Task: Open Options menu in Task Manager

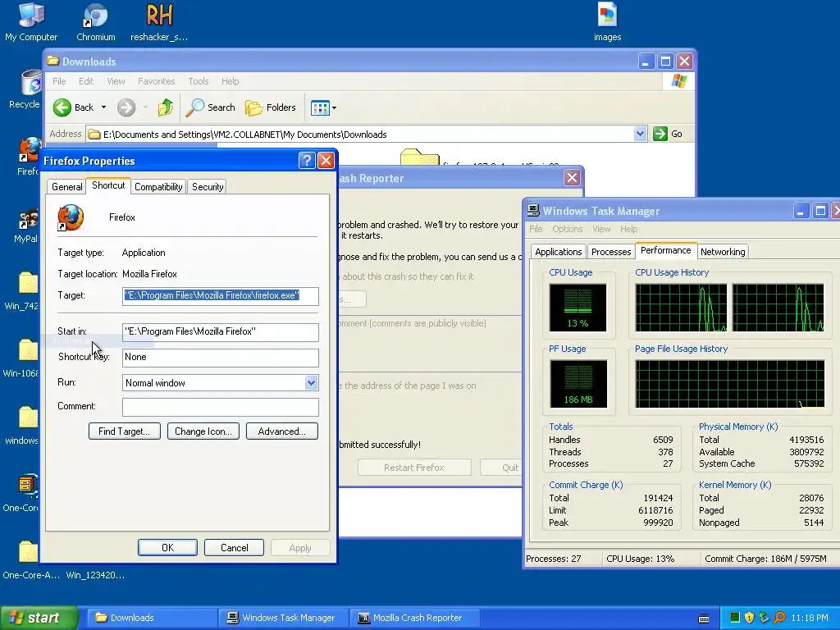Action: pos(568,230)
